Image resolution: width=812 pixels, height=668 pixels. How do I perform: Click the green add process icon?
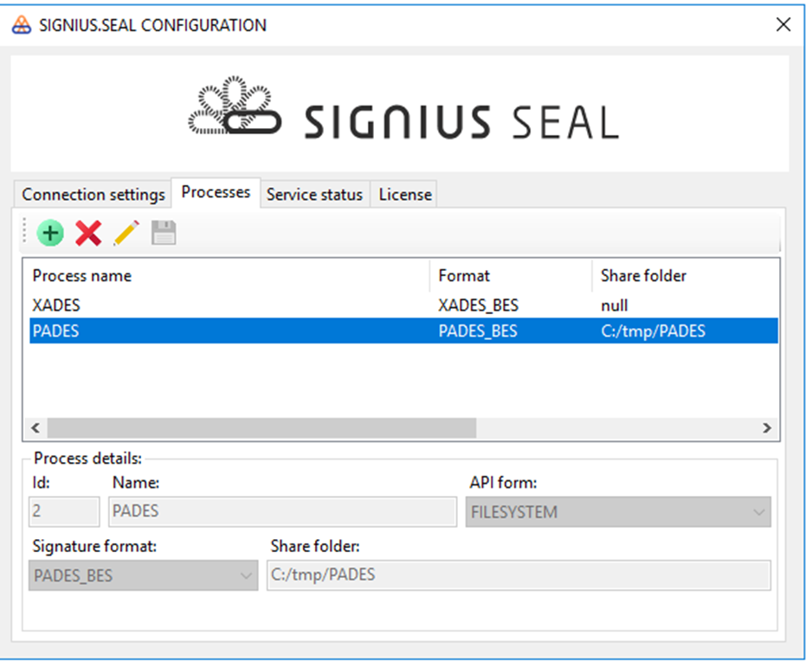tap(50, 233)
